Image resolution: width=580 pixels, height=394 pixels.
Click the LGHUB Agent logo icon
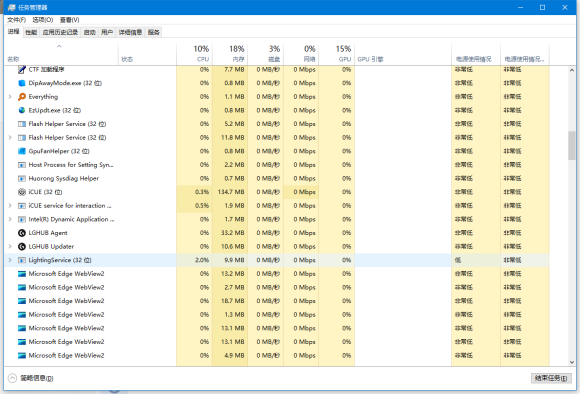pos(22,233)
